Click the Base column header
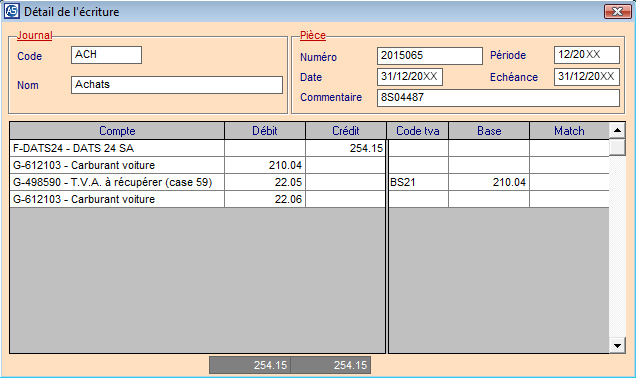 tap(489, 131)
